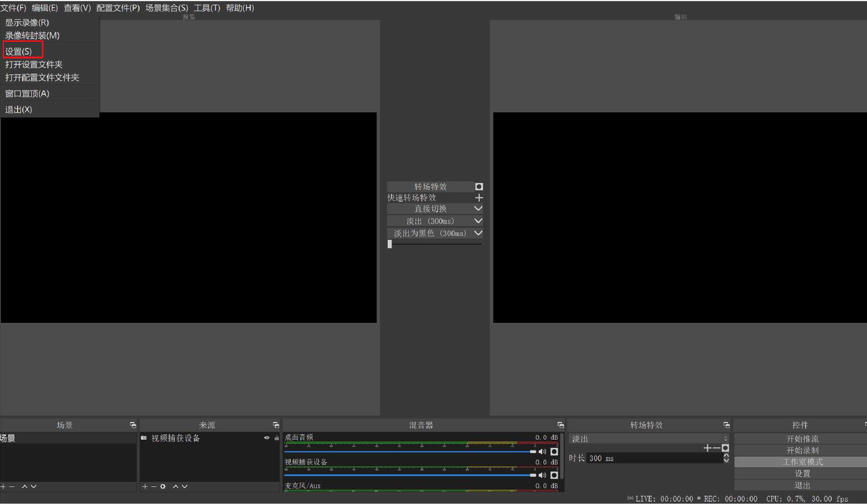Mute 桌面音频 with speaker icon
Viewport: 867px width, 504px height.
tap(542, 451)
